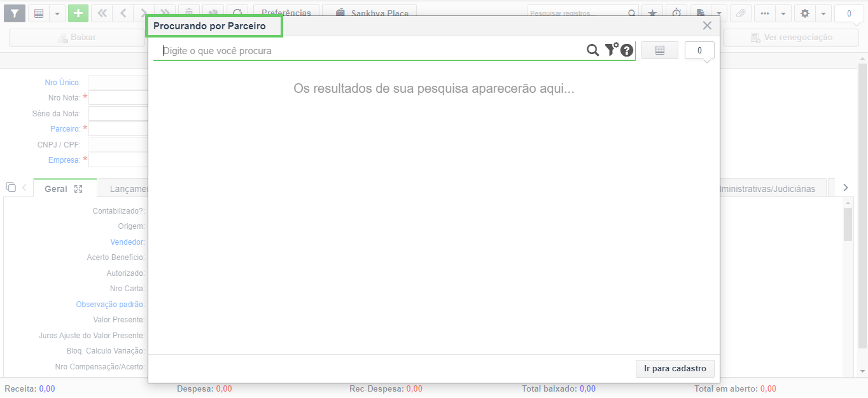The image size is (868, 398).
Task: Click the paperclip attachment icon
Action: [x=741, y=13]
